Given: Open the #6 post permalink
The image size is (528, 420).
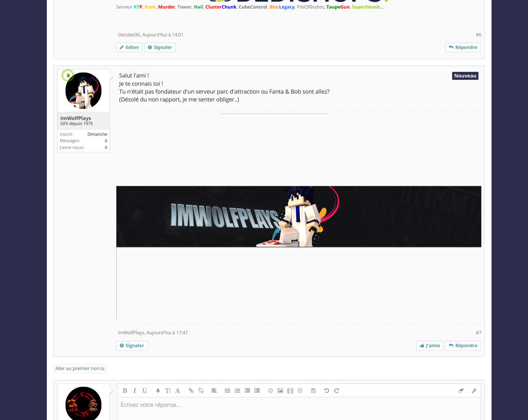Looking at the screenshot, I should (x=478, y=35).
